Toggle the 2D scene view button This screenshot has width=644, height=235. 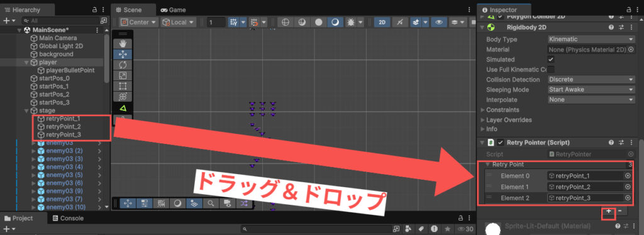[x=382, y=23]
